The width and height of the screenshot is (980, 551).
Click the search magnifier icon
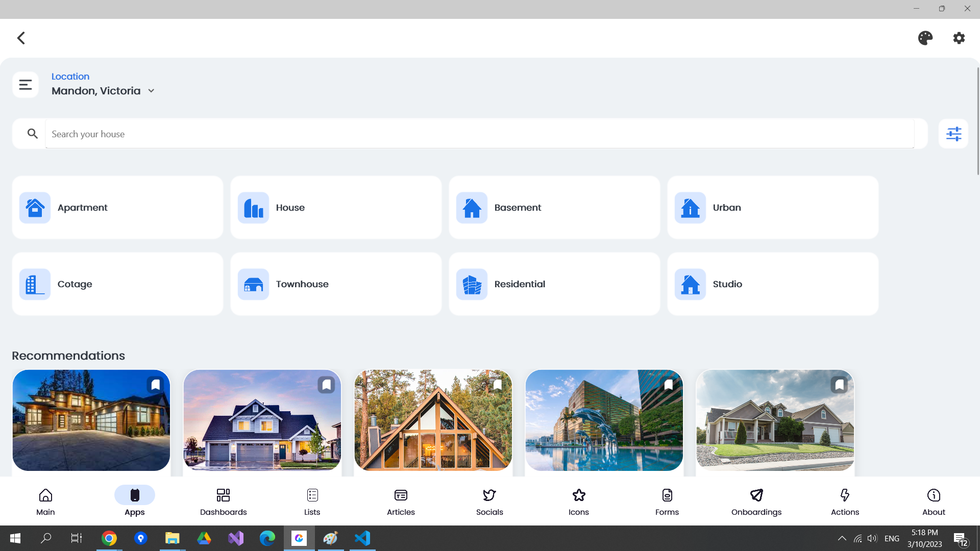pyautogui.click(x=33, y=134)
